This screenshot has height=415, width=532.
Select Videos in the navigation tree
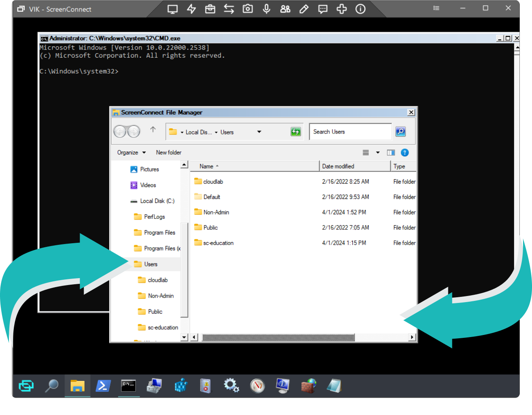pyautogui.click(x=143, y=185)
